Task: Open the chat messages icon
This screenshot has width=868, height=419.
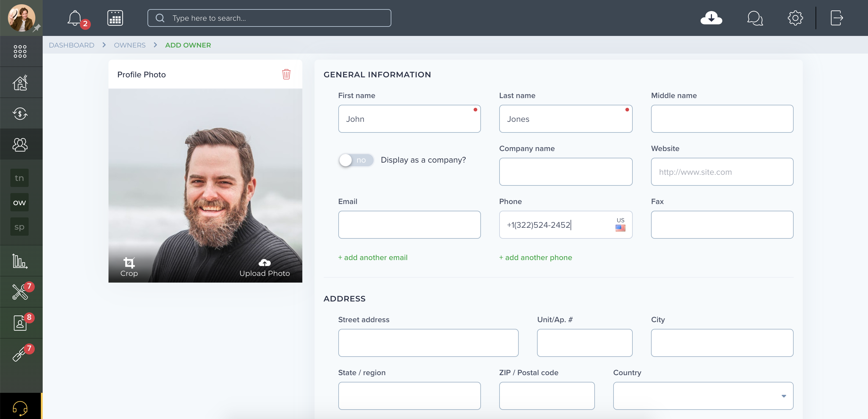Action: tap(755, 18)
